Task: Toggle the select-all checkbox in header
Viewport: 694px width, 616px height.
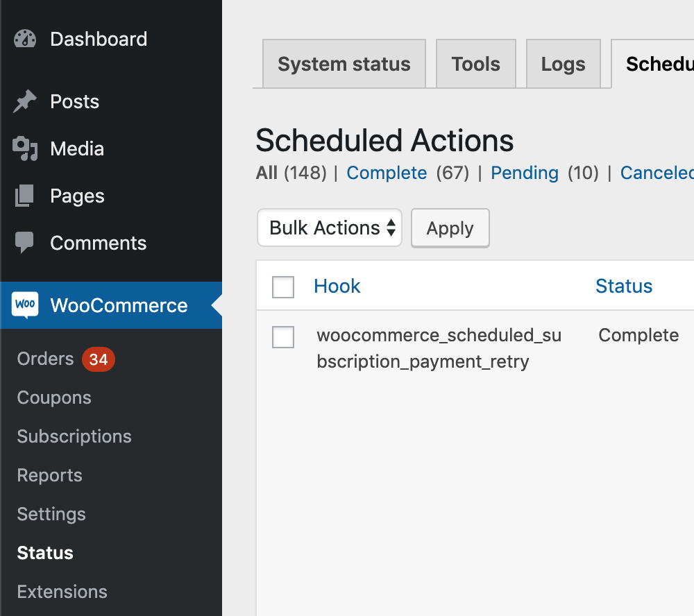Action: pyautogui.click(x=283, y=286)
